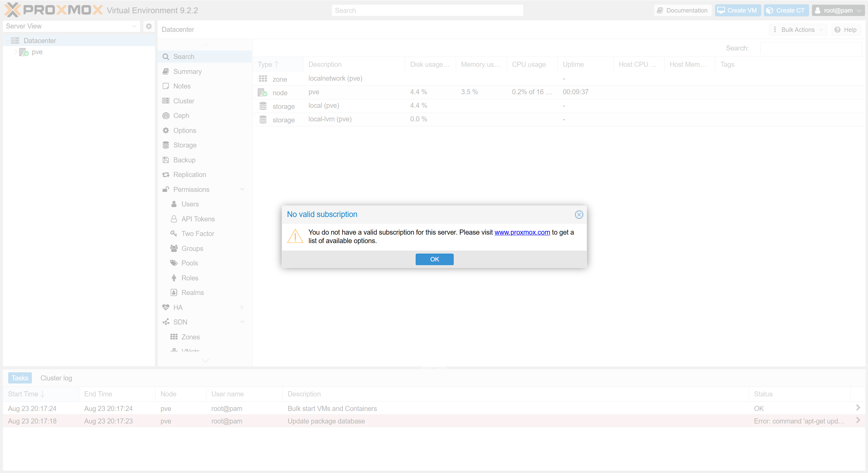Select the Update package database task row
The image size is (868, 473).
(434, 421)
